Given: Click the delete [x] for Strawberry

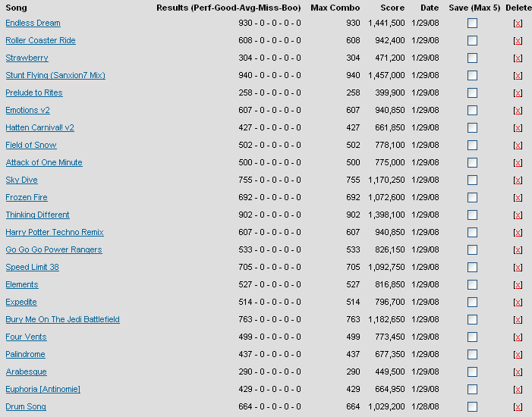Looking at the screenshot, I should point(518,58).
